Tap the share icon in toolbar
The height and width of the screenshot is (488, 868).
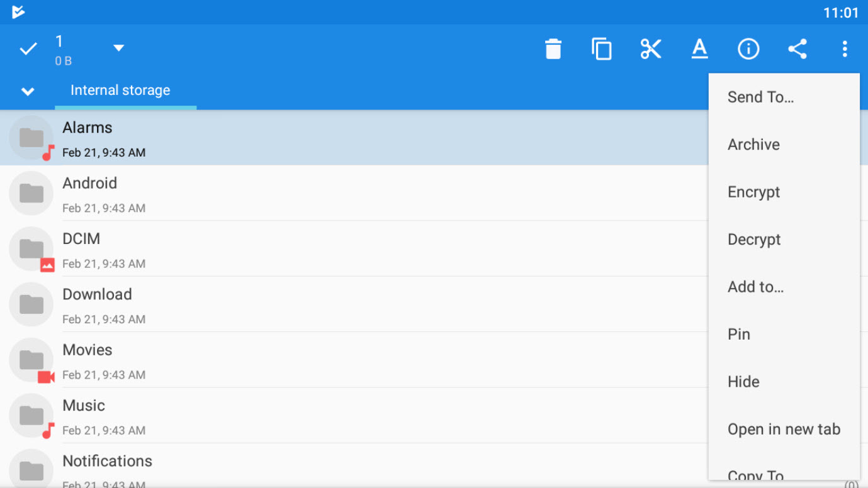coord(797,48)
